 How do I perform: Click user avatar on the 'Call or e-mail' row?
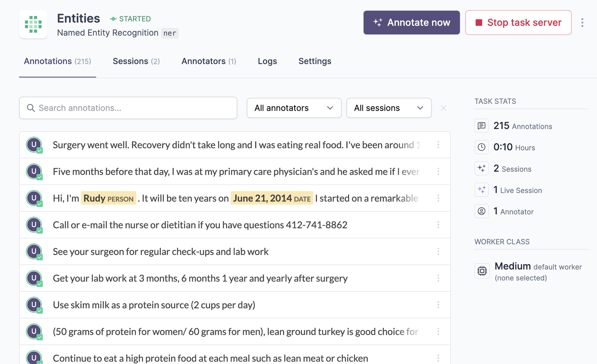pos(34,225)
